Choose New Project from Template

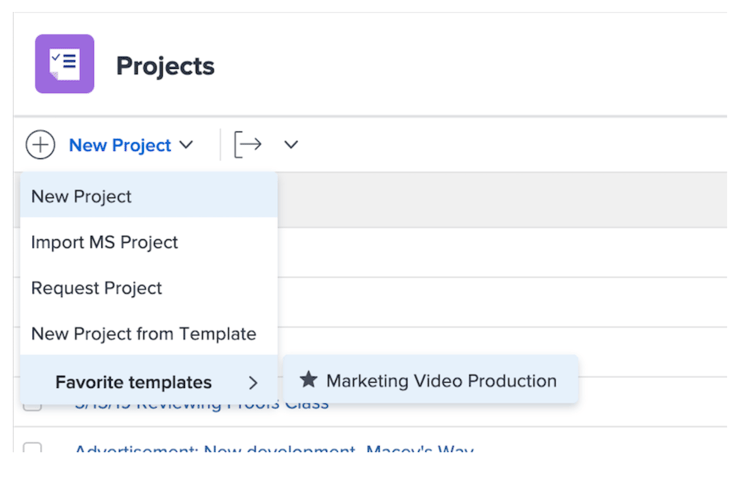coord(143,334)
